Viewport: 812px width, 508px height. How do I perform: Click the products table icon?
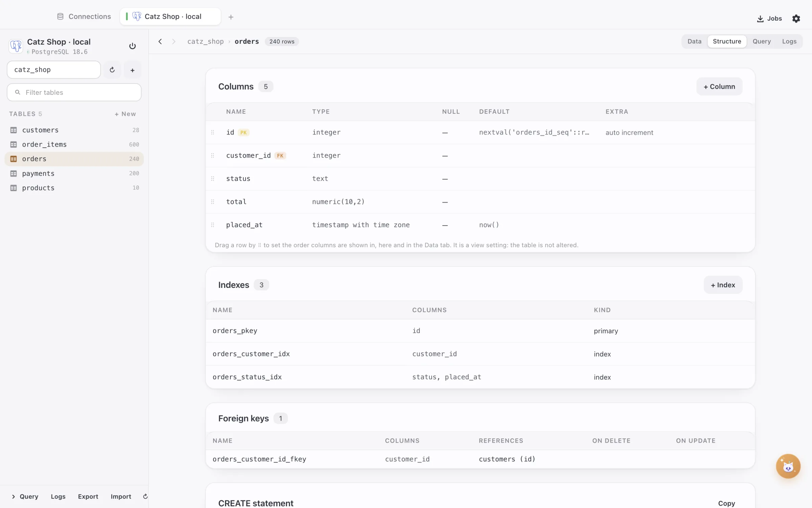[14, 188]
